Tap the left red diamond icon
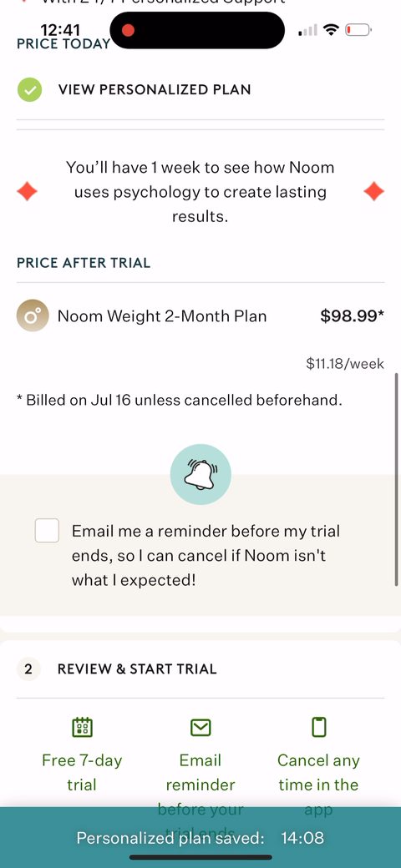The height and width of the screenshot is (868, 401). [27, 192]
